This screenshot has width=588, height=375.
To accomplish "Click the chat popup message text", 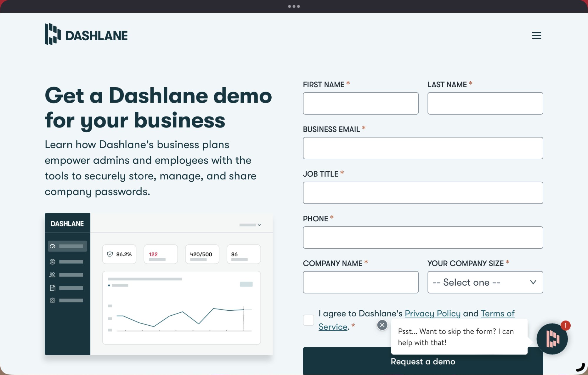I will pyautogui.click(x=456, y=337).
